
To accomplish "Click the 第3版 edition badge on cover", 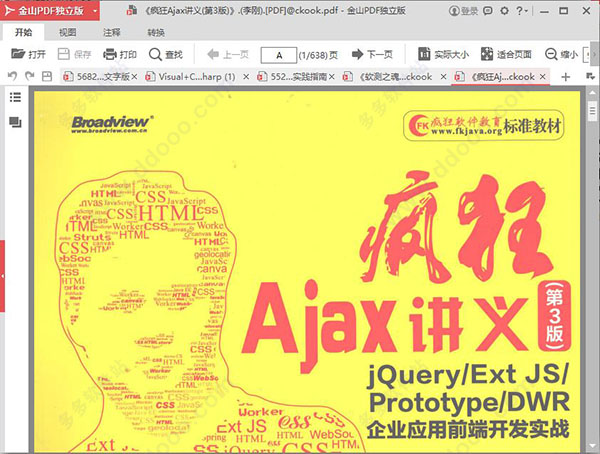I will (554, 315).
